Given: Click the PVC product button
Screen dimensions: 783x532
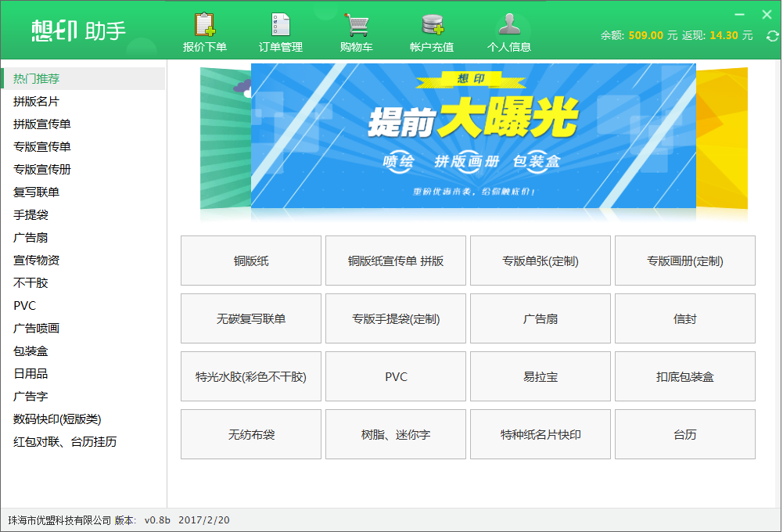Looking at the screenshot, I should pos(396,376).
